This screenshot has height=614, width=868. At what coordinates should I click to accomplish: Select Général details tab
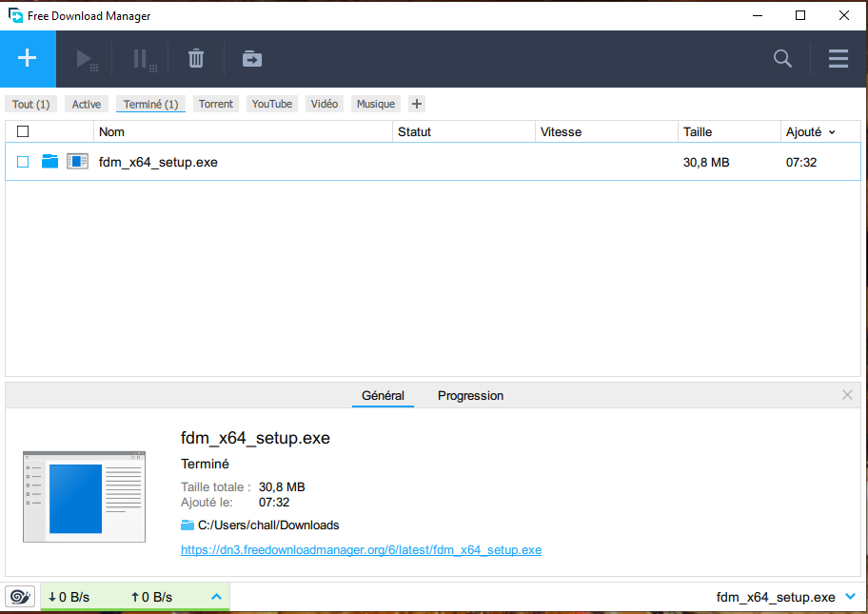[383, 395]
